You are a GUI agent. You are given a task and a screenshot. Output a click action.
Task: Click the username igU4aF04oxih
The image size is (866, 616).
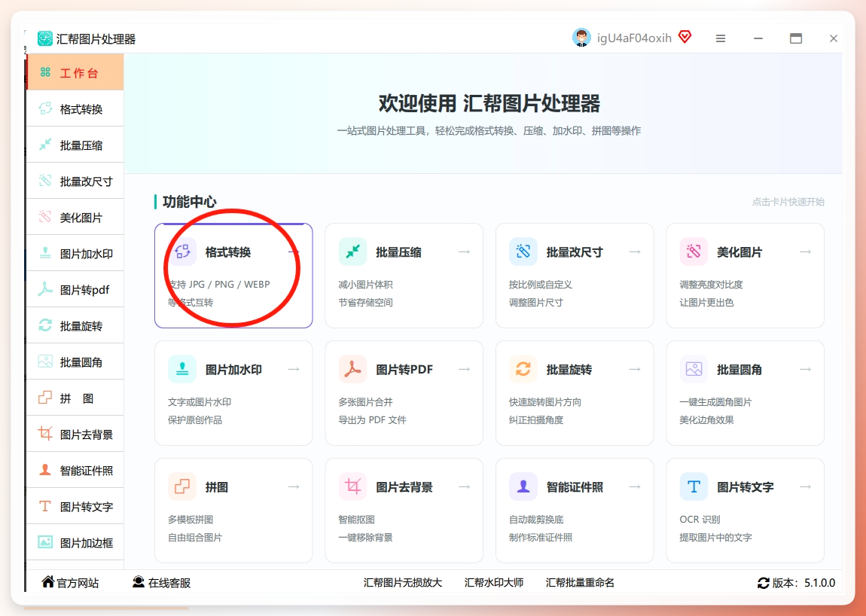(x=634, y=38)
